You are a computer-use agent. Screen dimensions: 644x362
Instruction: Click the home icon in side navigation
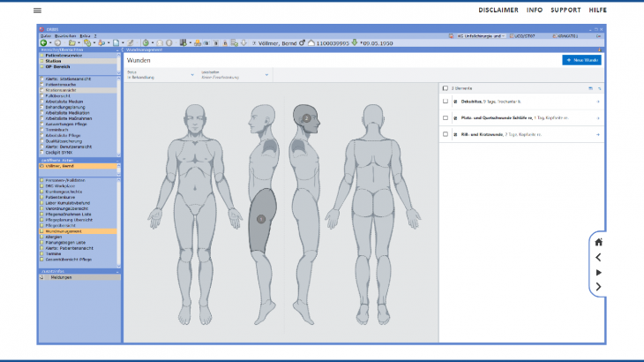pyautogui.click(x=598, y=242)
